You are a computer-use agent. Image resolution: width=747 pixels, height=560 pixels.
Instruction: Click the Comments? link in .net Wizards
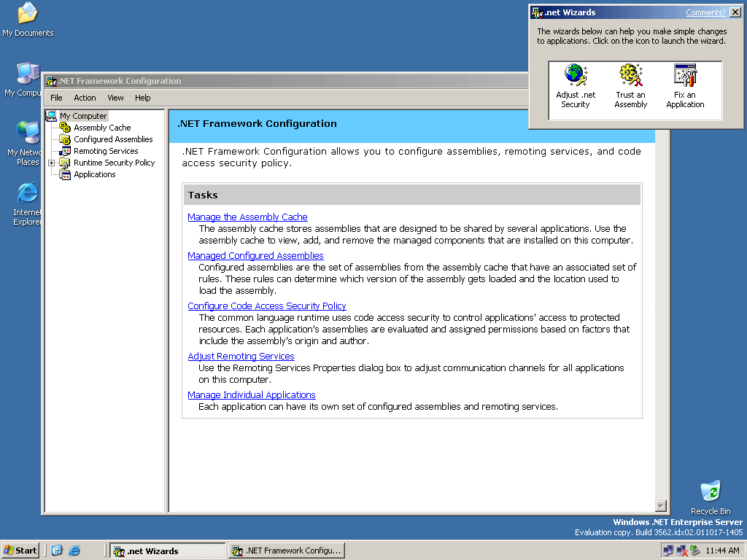(x=705, y=12)
